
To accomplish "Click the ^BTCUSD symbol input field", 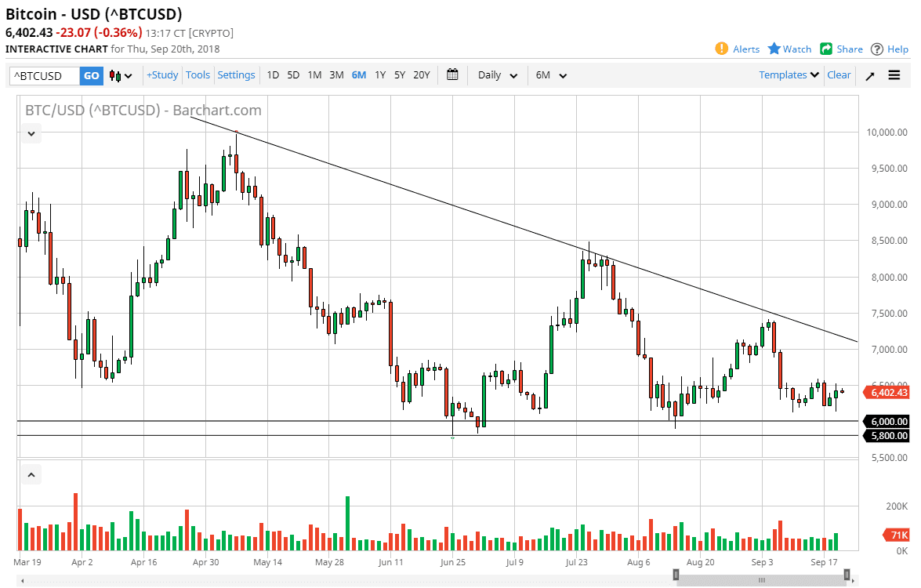I will pos(45,75).
